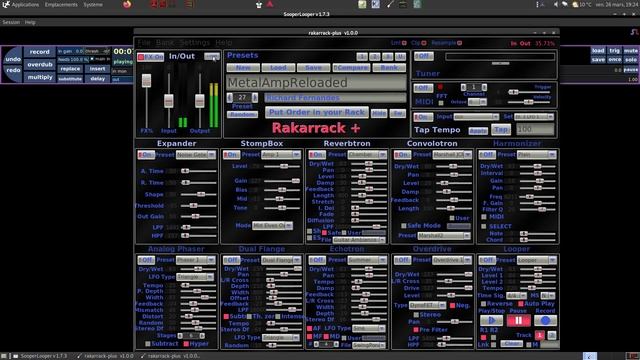Open Overdrive Type dropdown
The width and height of the screenshot is (640, 360).
(428, 305)
